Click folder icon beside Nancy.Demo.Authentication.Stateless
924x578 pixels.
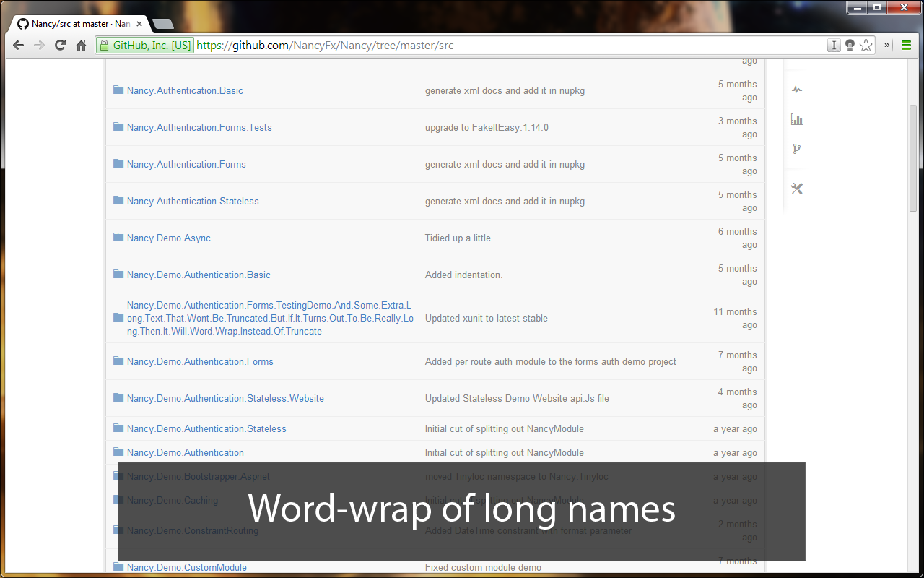pyautogui.click(x=118, y=428)
